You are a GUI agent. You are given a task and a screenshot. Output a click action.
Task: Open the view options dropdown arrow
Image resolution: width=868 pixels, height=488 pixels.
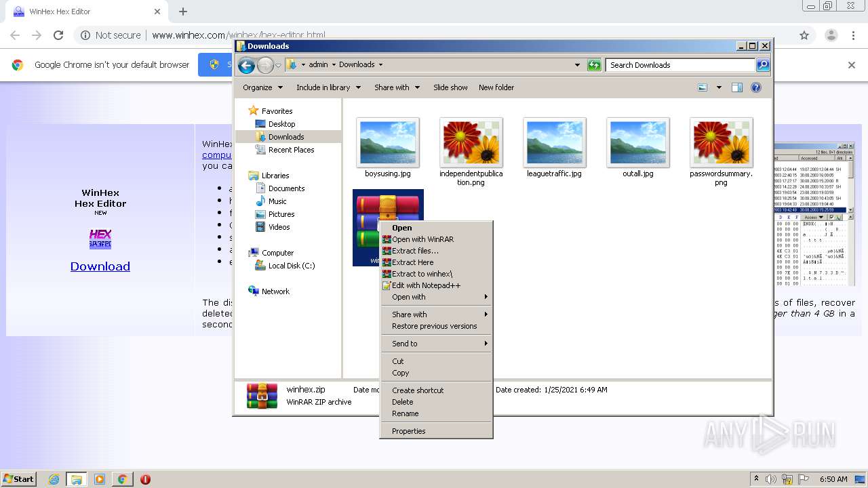719,87
